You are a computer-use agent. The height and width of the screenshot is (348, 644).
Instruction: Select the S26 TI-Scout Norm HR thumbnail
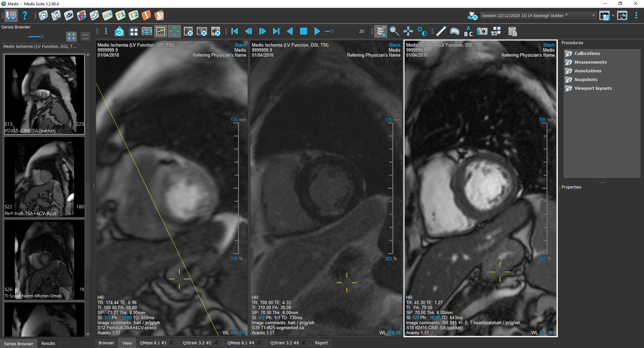coord(44,259)
